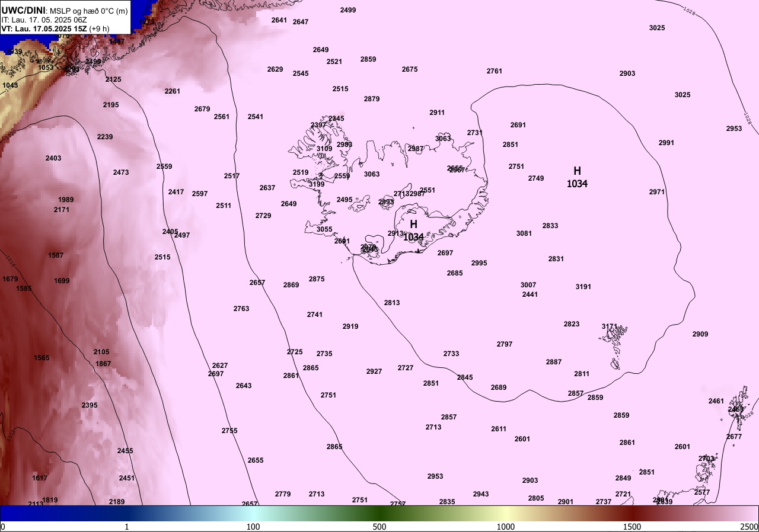Pick the pale yellow color bar segment above 1000
Screen dimensions: 759x532
[506, 513]
